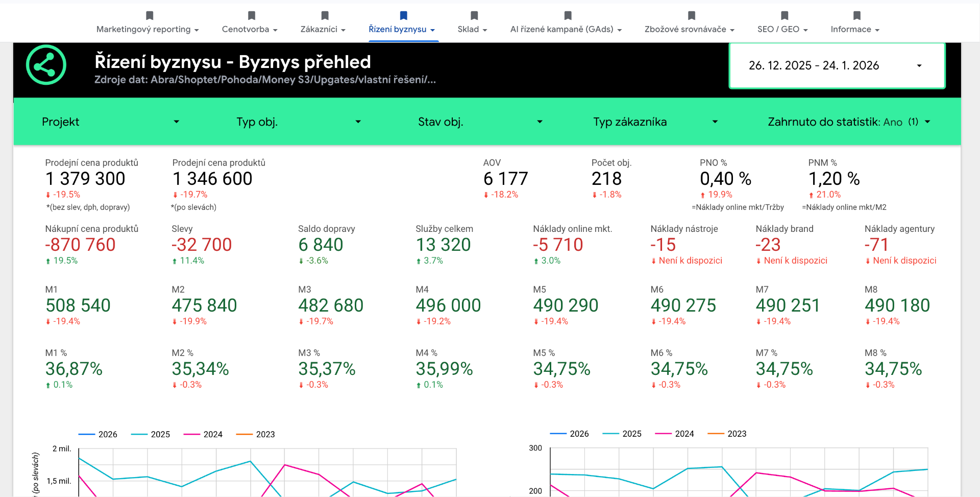
Task: Click bookmark icon above Zbožové srovnávače
Action: coord(691,16)
